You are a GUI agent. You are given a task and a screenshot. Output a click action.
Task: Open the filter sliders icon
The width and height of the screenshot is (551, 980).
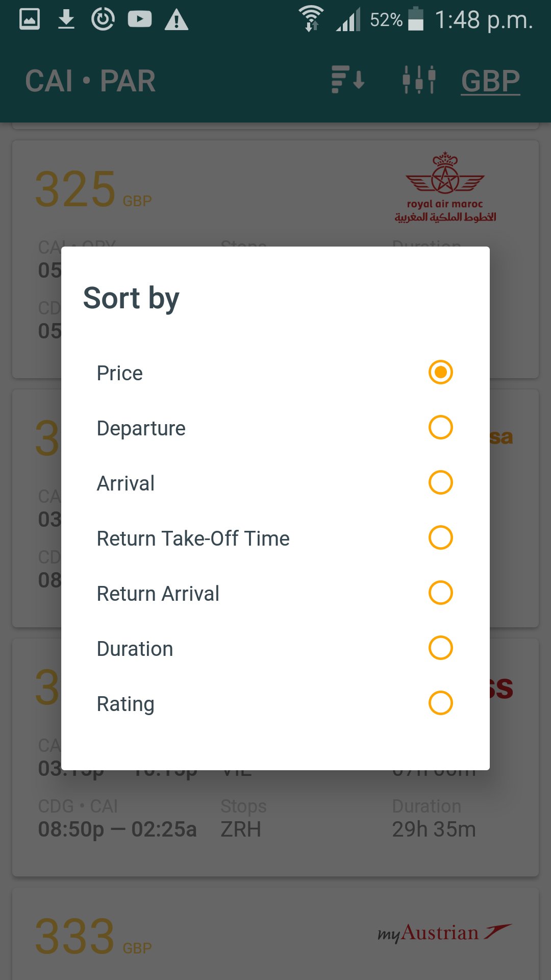[419, 80]
